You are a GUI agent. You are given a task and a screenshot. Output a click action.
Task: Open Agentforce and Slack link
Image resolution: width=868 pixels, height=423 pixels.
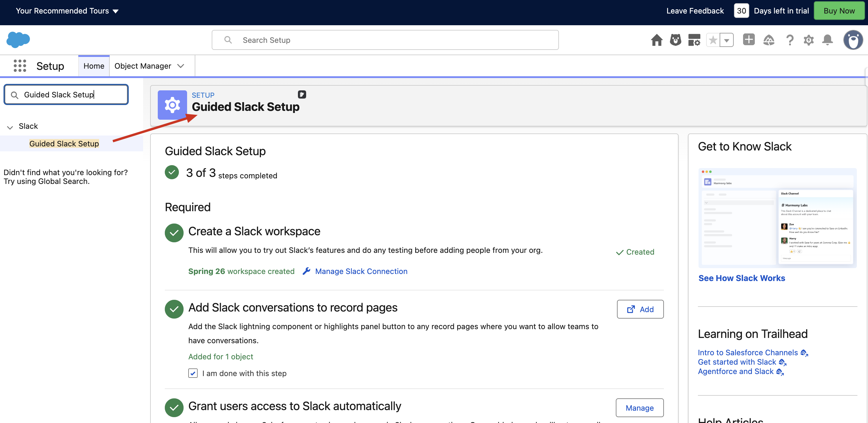735,371
